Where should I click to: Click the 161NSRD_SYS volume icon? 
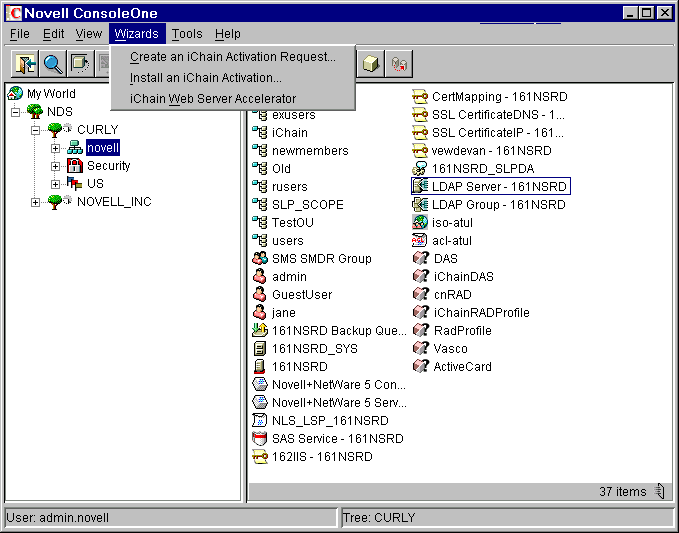259,349
